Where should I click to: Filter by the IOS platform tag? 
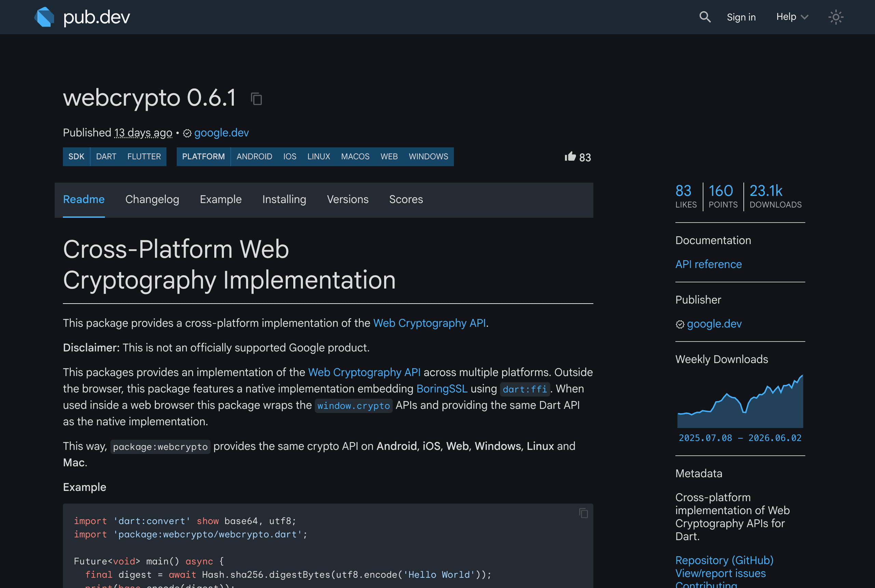[290, 156]
